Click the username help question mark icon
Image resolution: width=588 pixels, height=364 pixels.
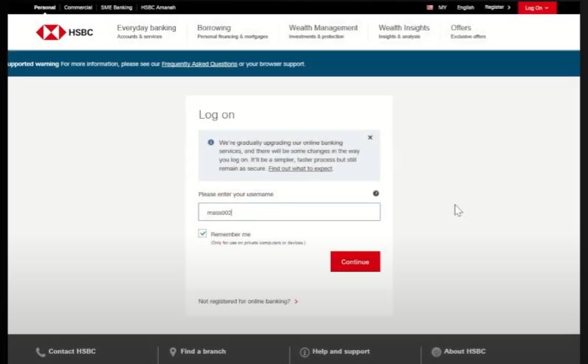375,193
